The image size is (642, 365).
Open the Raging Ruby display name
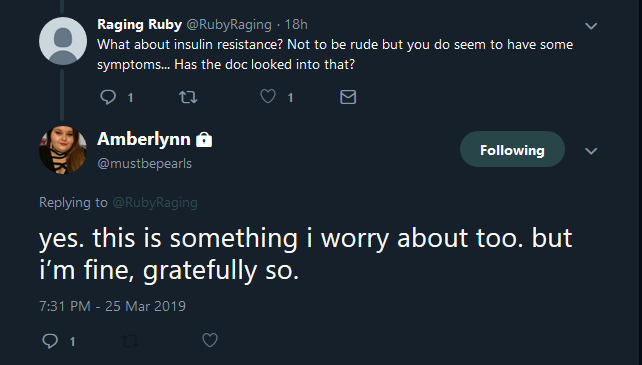click(139, 25)
